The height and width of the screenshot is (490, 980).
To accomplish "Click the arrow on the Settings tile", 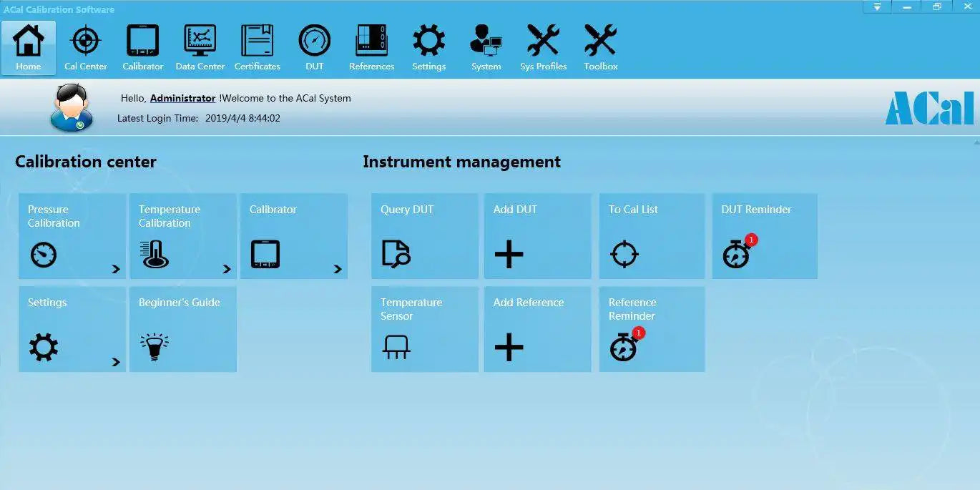I will 117,362.
